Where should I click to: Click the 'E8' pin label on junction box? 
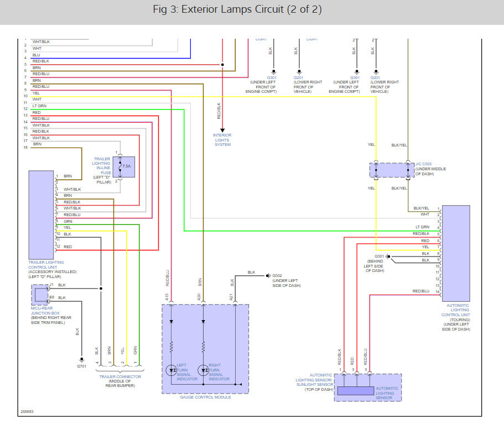[x=52, y=297]
